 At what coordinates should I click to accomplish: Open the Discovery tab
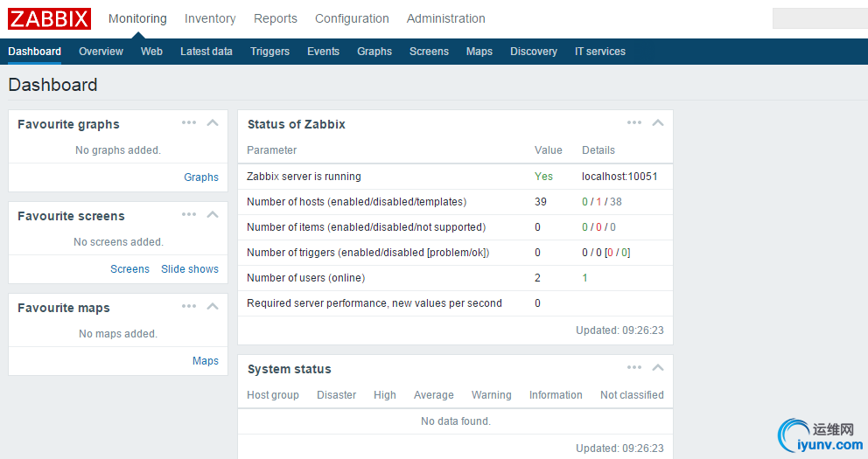[534, 52]
